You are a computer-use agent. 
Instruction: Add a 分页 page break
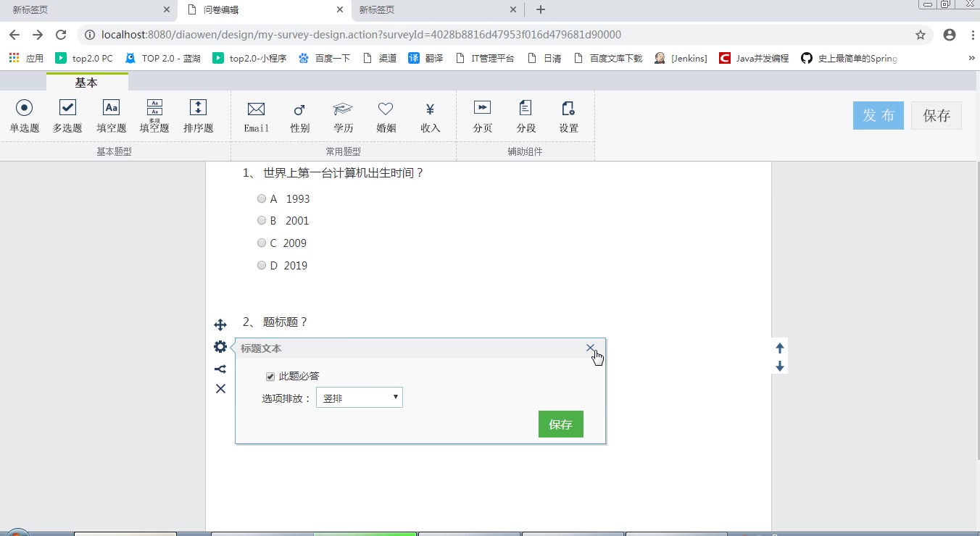pyautogui.click(x=482, y=116)
